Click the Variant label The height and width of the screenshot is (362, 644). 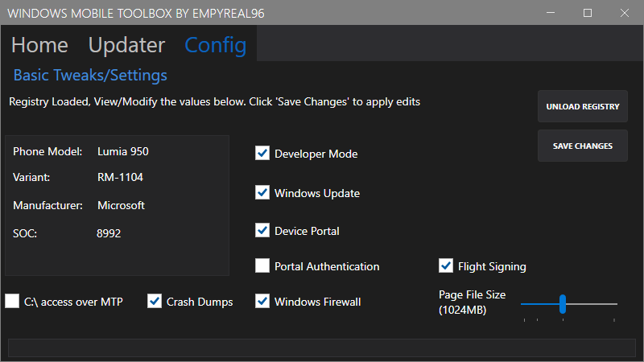pos(31,177)
